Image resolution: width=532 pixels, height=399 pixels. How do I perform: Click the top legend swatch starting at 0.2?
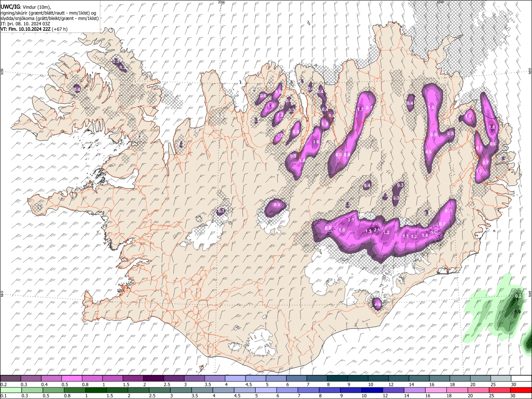tap(10, 379)
